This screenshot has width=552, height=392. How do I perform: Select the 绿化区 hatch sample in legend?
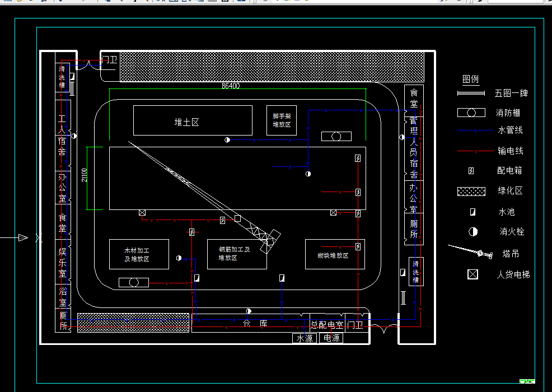(x=471, y=192)
